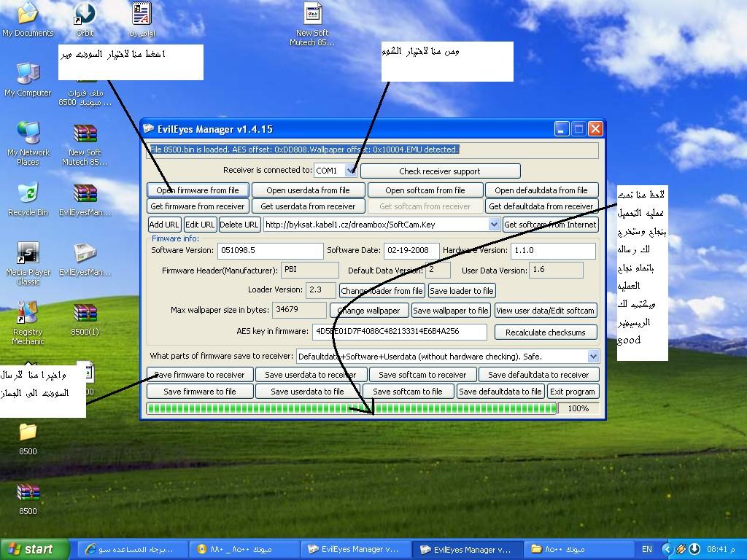Click the Loader Version field
This screenshot has width=747, height=560.
[x=321, y=290]
